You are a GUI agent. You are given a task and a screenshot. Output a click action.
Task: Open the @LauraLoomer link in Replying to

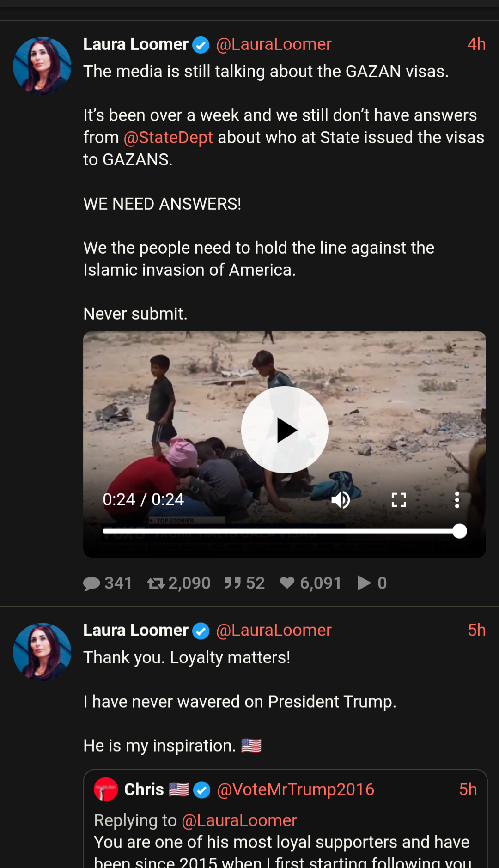tap(239, 820)
